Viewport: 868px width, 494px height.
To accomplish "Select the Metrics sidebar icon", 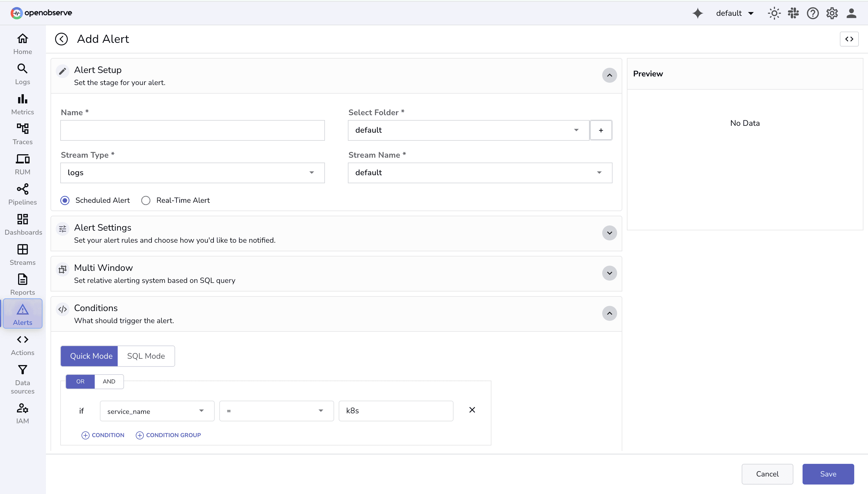I will pos(22,104).
